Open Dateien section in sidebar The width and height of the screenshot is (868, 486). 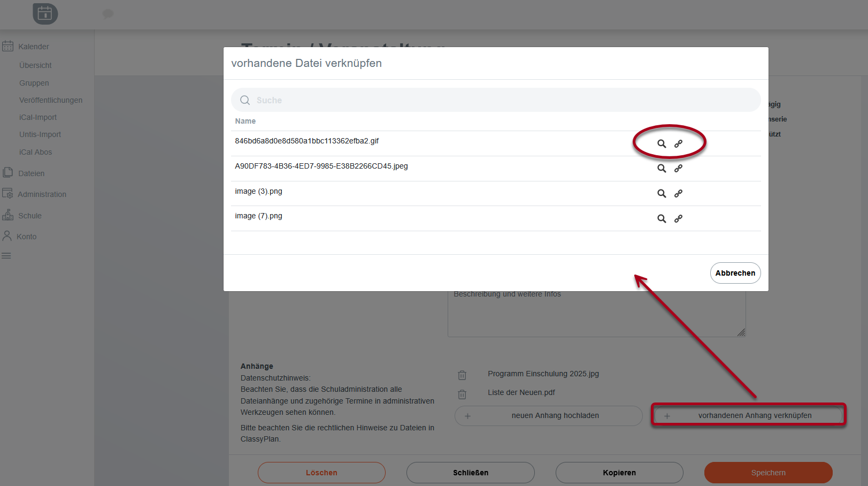coord(31,173)
